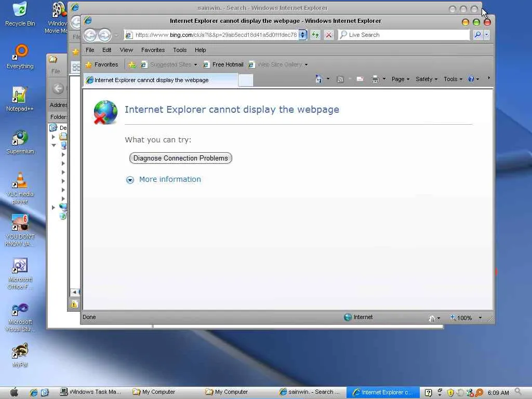Click the More information link text
The height and width of the screenshot is (399, 532).
tap(170, 179)
